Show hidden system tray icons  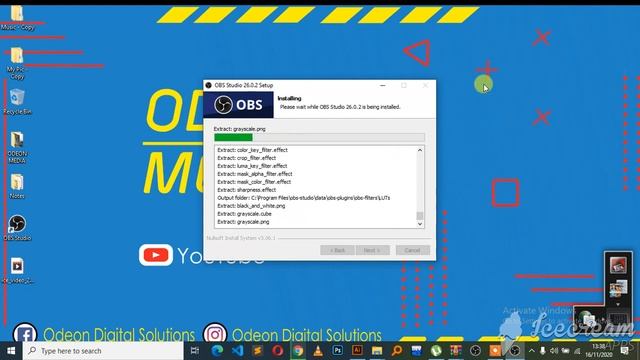[x=531, y=351]
